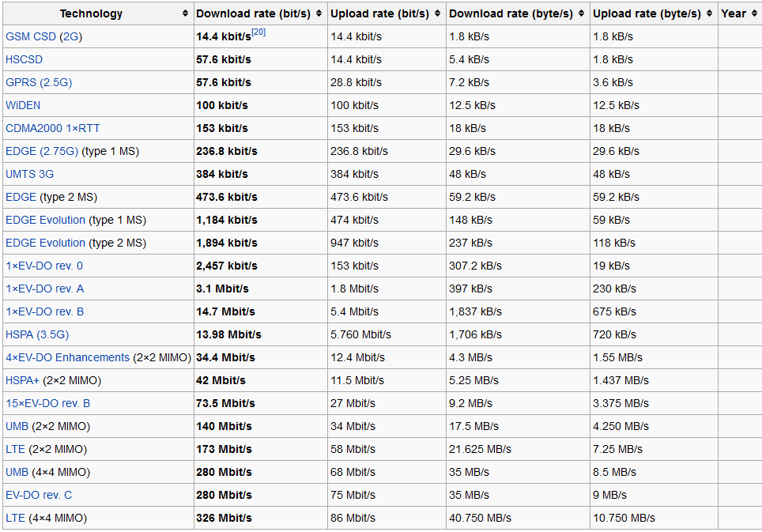Click the 9 MB/s upload rate cell
The width and height of the screenshot is (762, 532).
pos(654,495)
